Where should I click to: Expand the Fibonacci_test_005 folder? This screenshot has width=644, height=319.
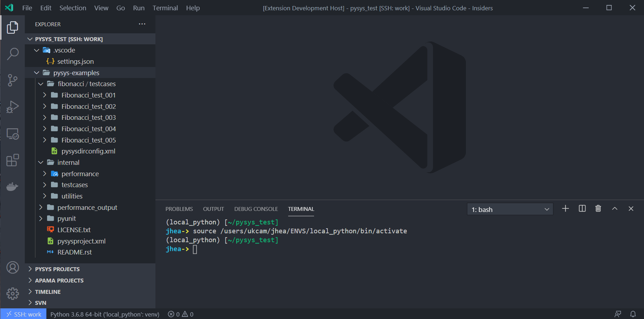point(90,140)
